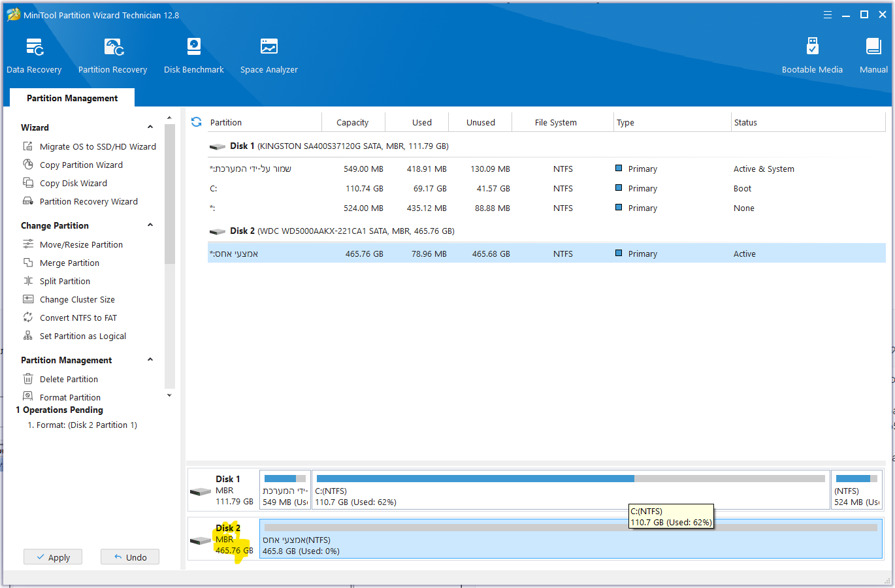Click Disk 1 KINGSTON header row

click(546, 146)
